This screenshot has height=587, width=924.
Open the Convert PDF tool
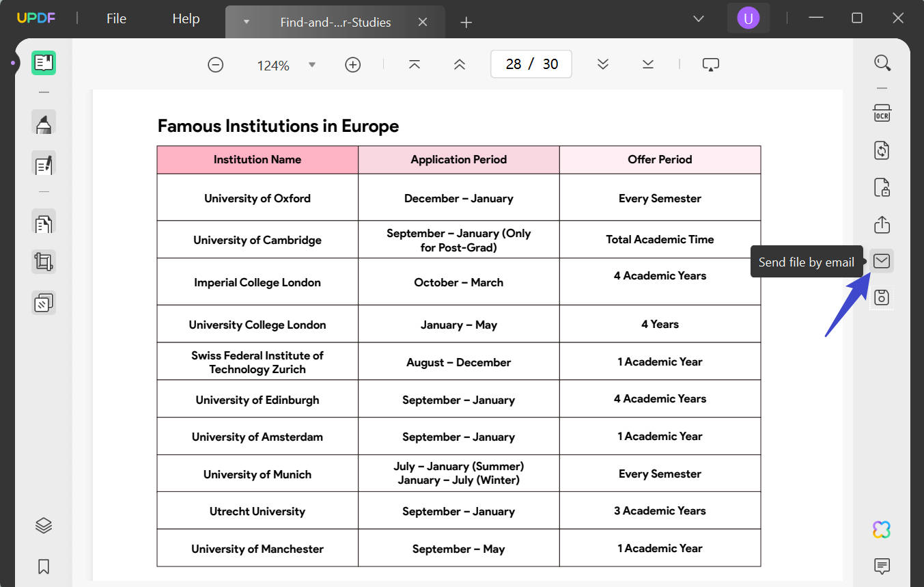pyautogui.click(x=882, y=150)
